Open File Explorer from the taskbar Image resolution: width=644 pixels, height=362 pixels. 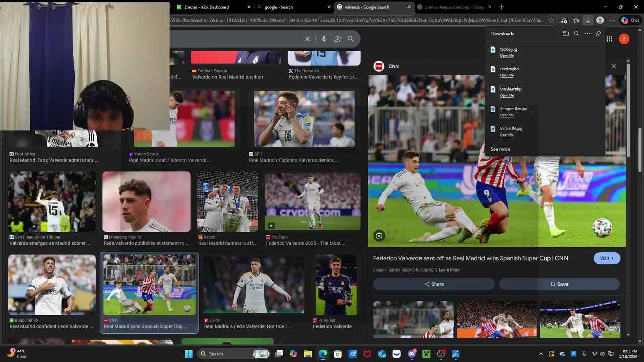pyautogui.click(x=308, y=354)
